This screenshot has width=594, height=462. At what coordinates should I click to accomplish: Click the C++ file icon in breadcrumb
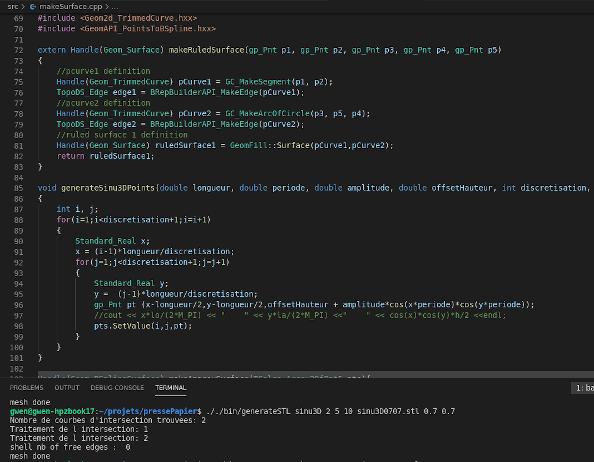point(33,6)
